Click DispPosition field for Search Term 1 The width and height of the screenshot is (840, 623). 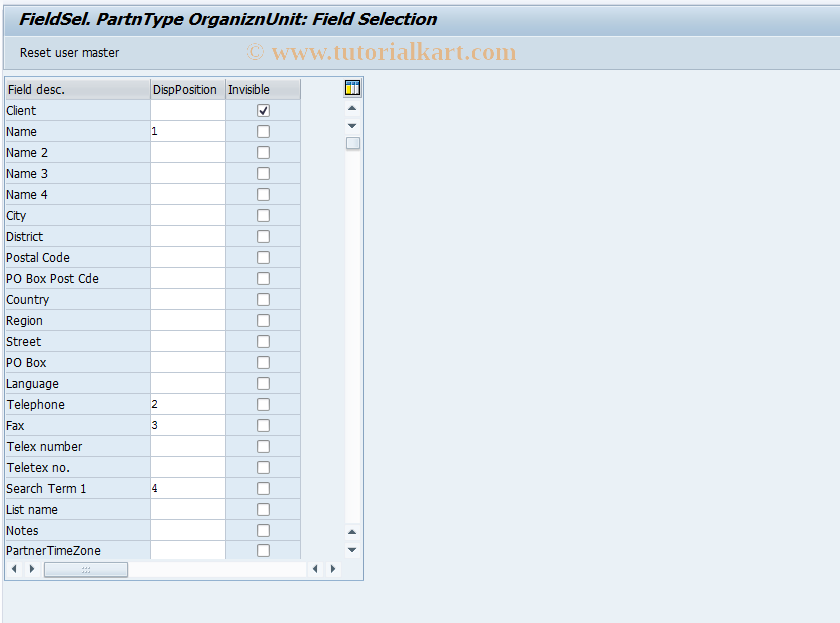[x=188, y=489]
